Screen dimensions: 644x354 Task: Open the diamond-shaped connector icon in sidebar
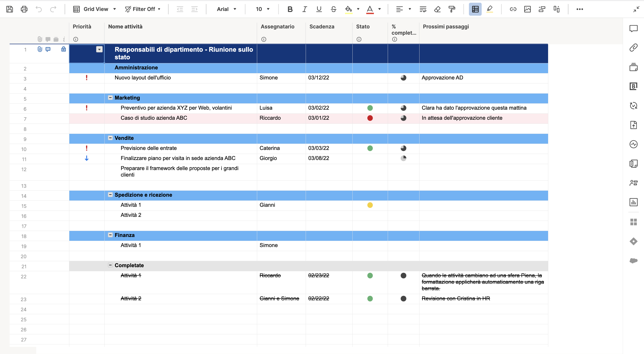[x=633, y=241]
